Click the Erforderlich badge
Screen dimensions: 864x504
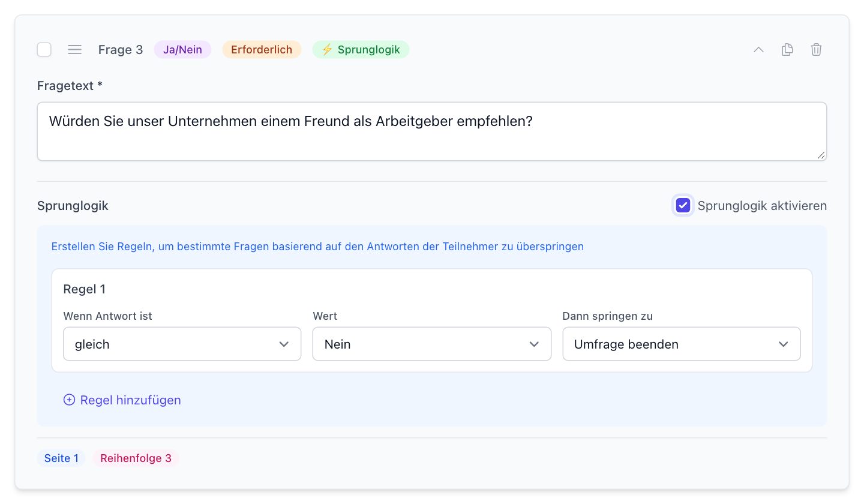click(262, 50)
